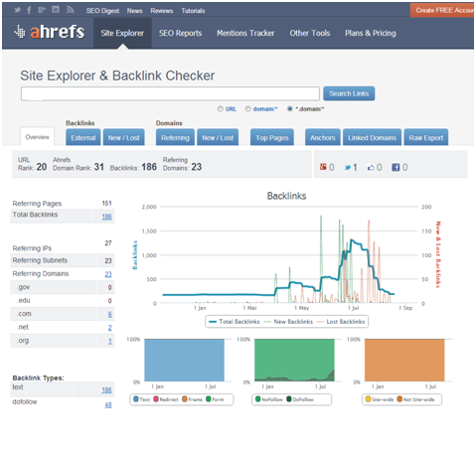Select the URL radio option
The width and height of the screenshot is (476, 460).
(x=221, y=109)
